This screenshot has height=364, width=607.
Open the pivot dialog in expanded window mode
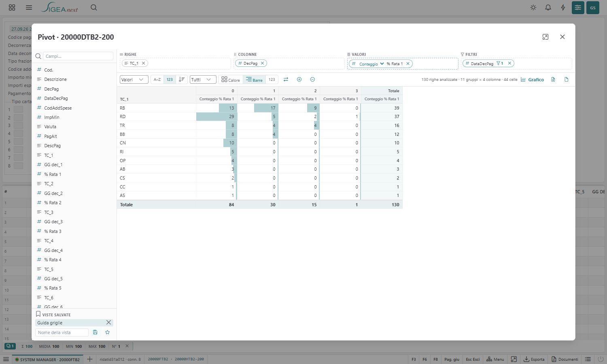point(545,37)
